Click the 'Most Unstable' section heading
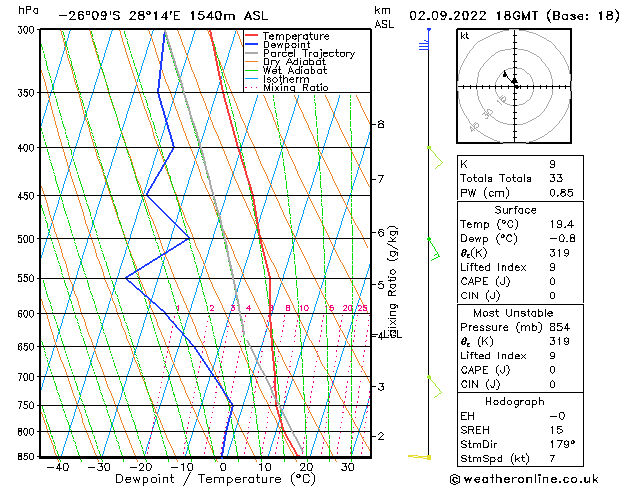This screenshot has width=629, height=486. 513,313
